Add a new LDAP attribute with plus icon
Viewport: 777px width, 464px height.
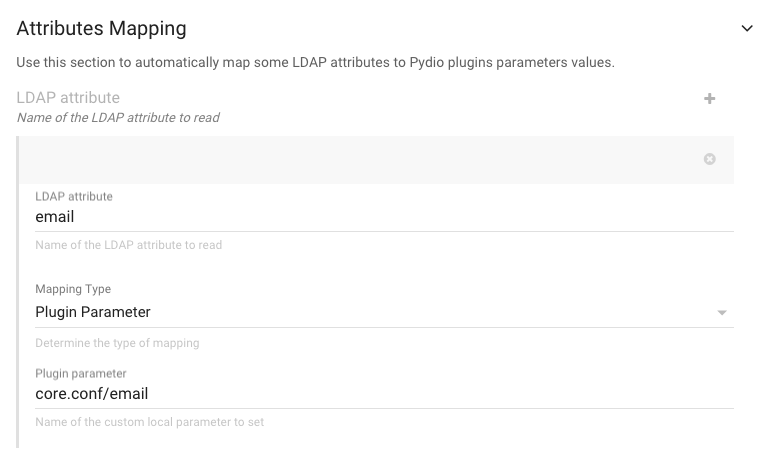pos(710,99)
